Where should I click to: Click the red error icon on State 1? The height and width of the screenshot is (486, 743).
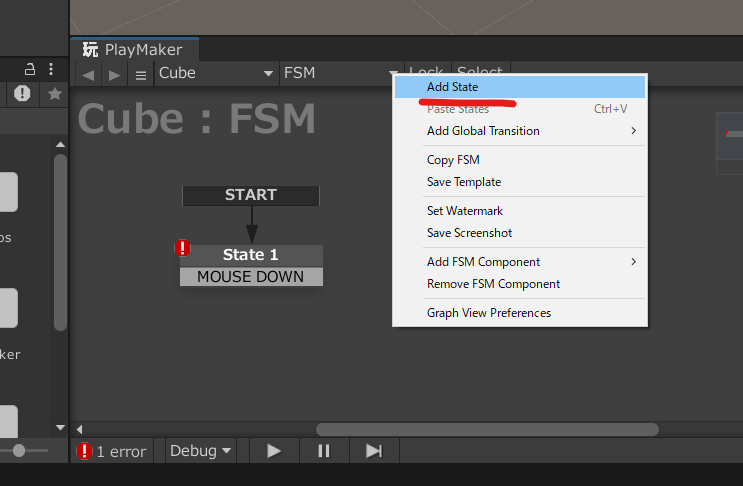[x=182, y=248]
